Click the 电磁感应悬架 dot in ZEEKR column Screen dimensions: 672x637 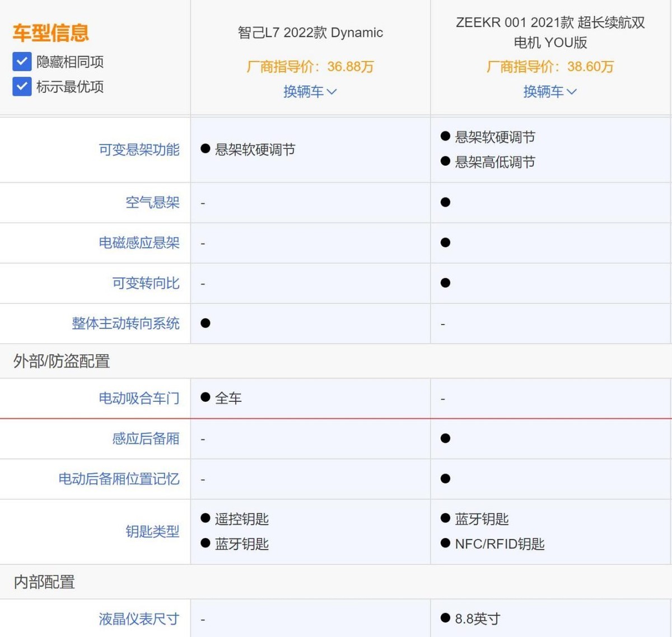[x=445, y=242]
